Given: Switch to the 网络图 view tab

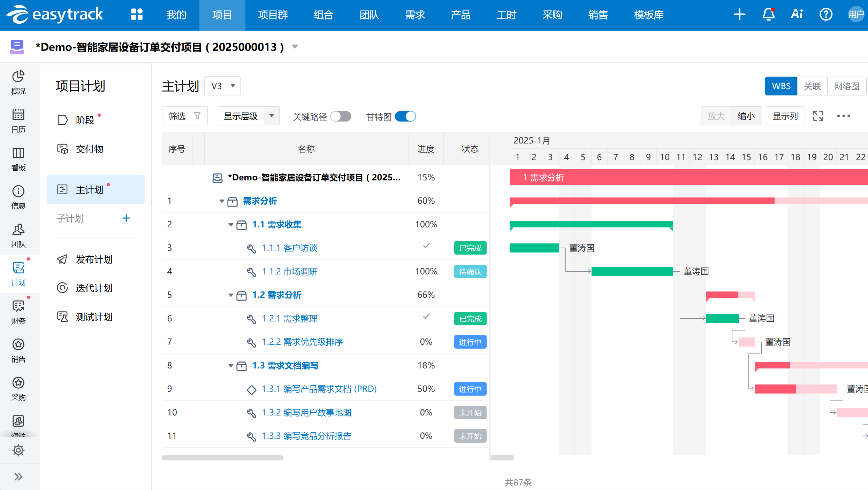Looking at the screenshot, I should (x=846, y=86).
